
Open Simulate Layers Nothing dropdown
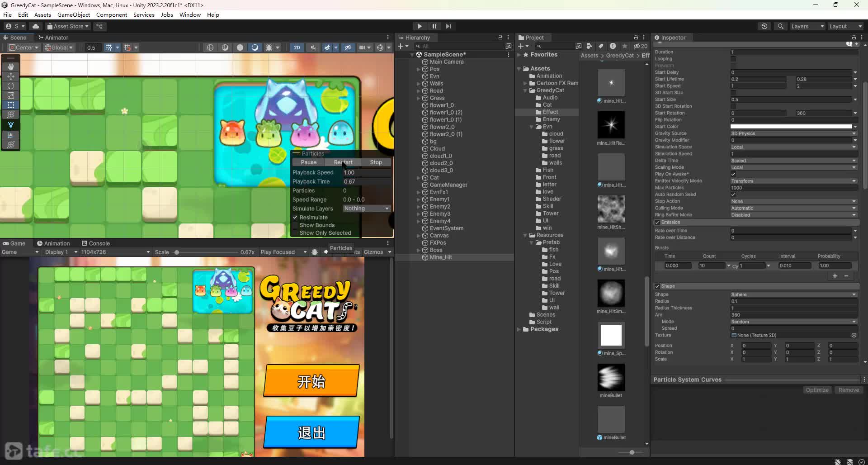pyautogui.click(x=366, y=209)
